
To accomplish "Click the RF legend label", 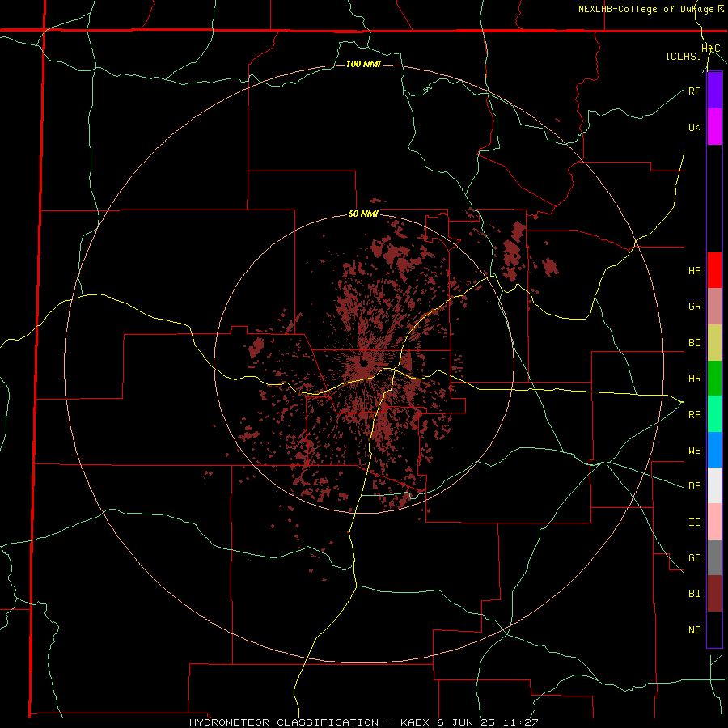I will [694, 91].
